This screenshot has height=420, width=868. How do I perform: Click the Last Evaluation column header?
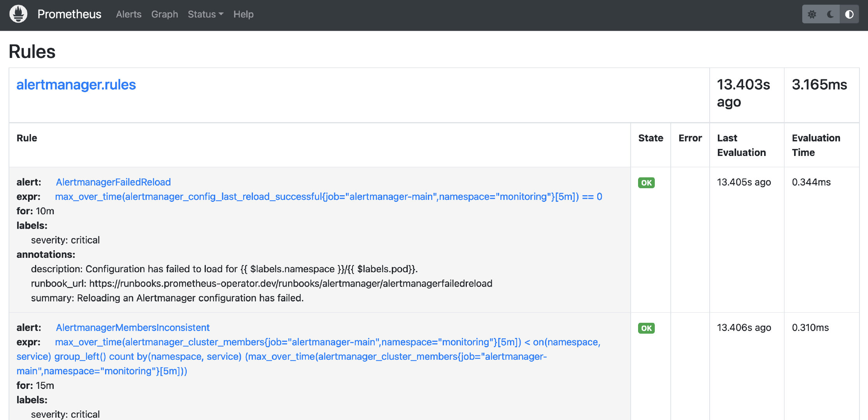coord(741,145)
